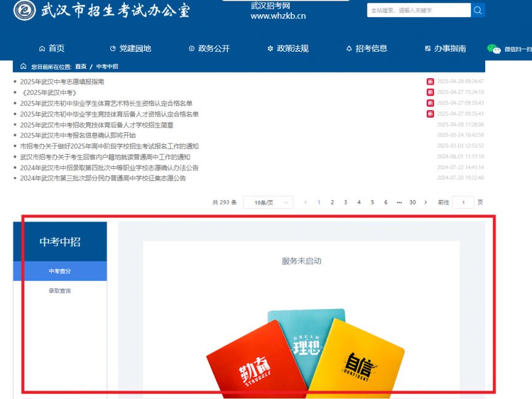The width and height of the screenshot is (532, 399).
Task: Click 武汉招考网 www.whzkb.cn site title
Action: (x=278, y=11)
